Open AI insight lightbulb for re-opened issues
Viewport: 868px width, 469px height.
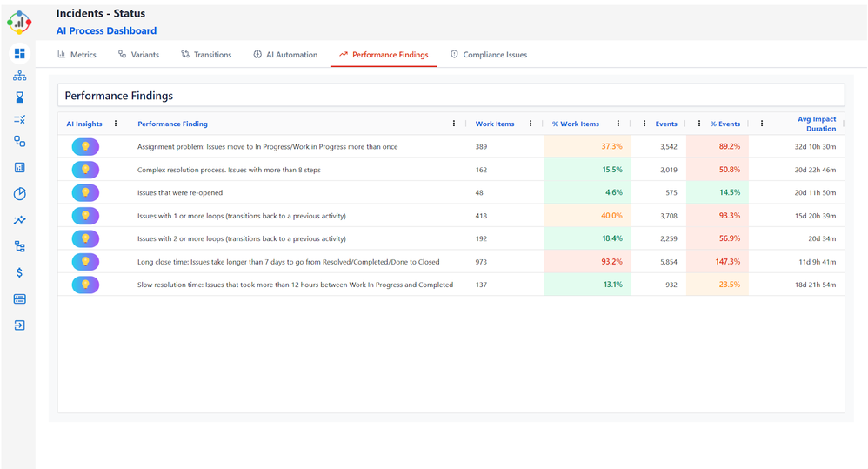click(x=85, y=192)
